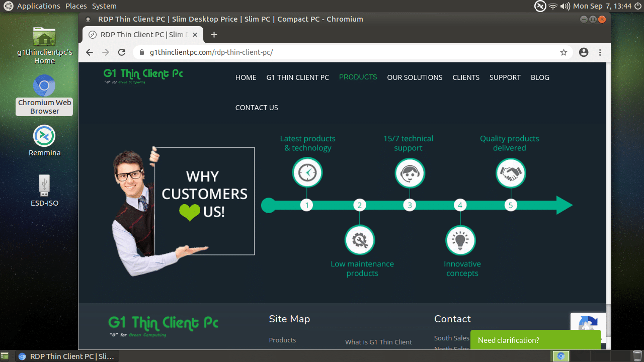Click timeline marker number 3
644x362 pixels.
pyautogui.click(x=410, y=205)
